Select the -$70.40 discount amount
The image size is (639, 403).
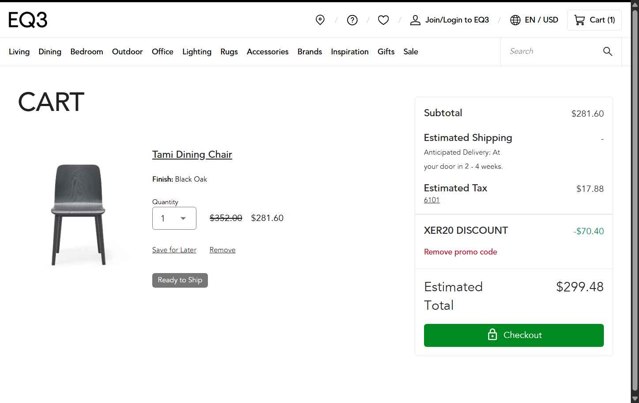(588, 231)
